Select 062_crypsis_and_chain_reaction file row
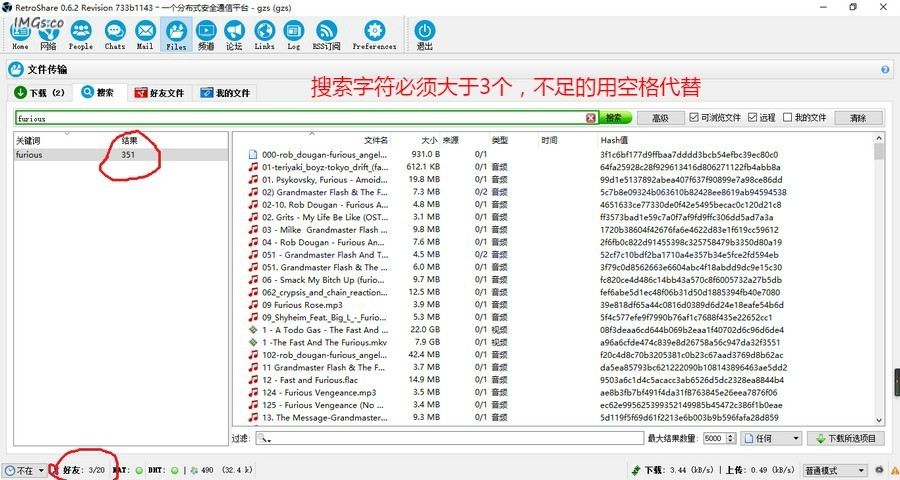Screen dimensions: 900x480 (553, 292)
